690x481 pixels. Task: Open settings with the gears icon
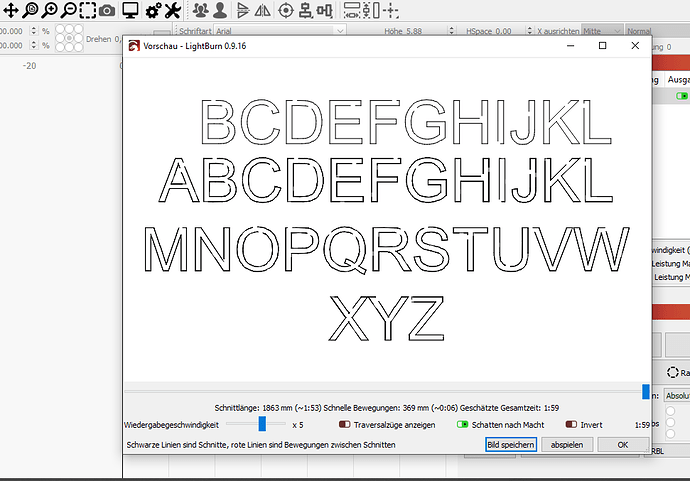click(153, 10)
